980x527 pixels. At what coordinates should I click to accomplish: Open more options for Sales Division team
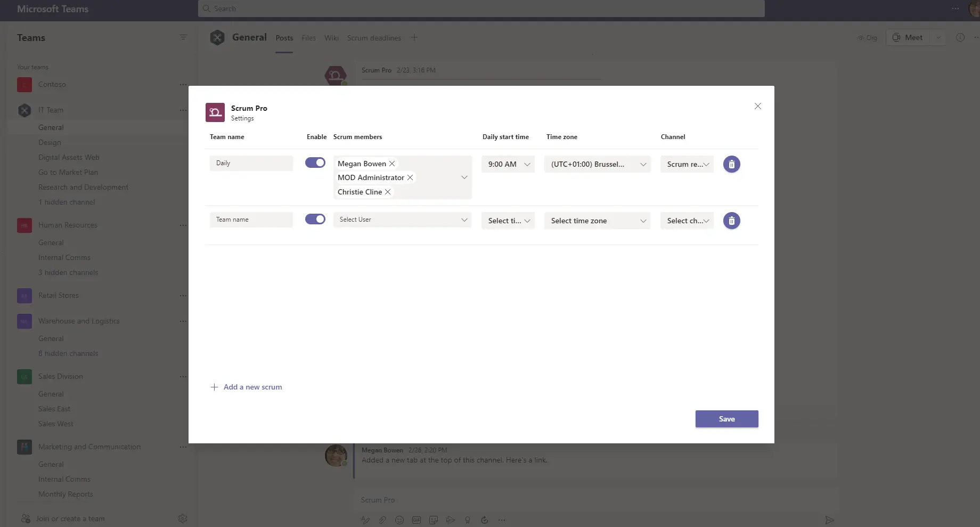(183, 376)
